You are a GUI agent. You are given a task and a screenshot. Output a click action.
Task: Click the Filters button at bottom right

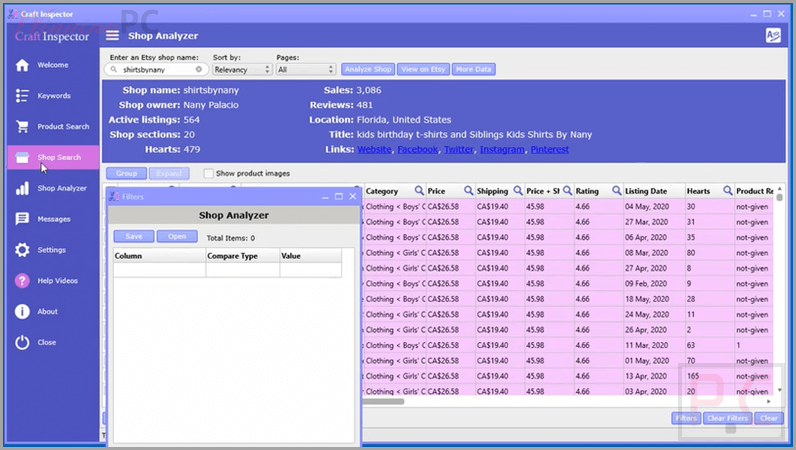pos(686,418)
